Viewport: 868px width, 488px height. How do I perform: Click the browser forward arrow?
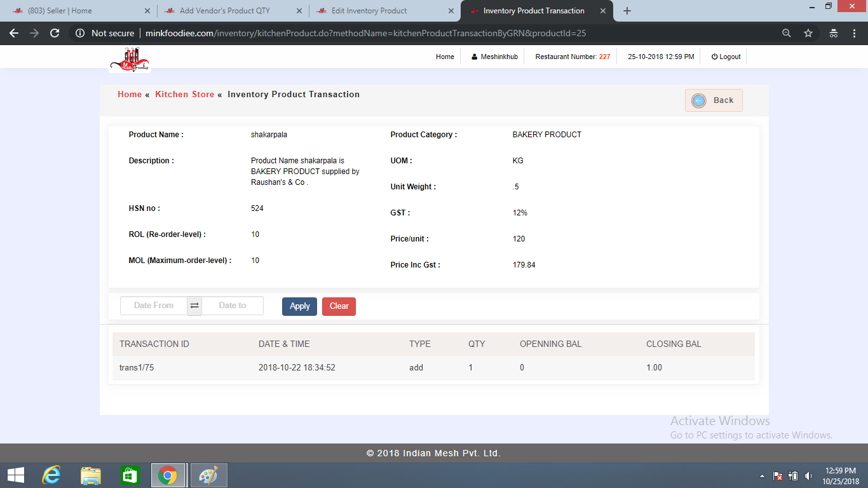pyautogui.click(x=34, y=33)
